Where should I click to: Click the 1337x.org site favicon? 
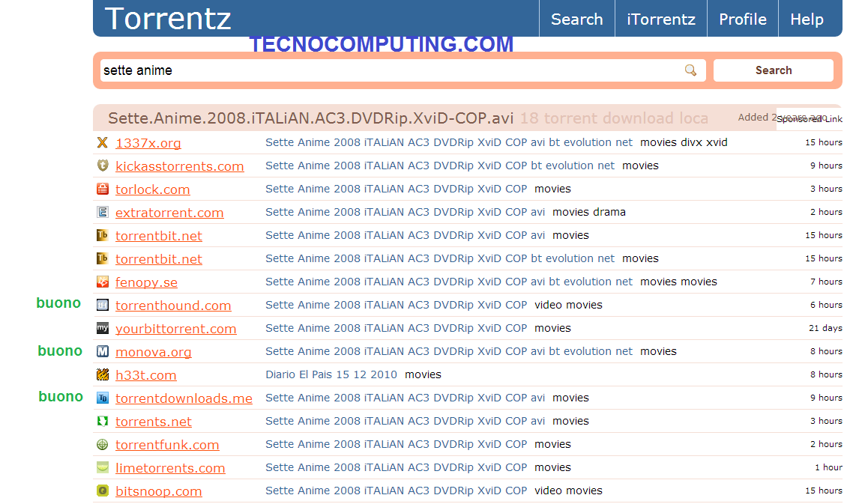click(102, 142)
